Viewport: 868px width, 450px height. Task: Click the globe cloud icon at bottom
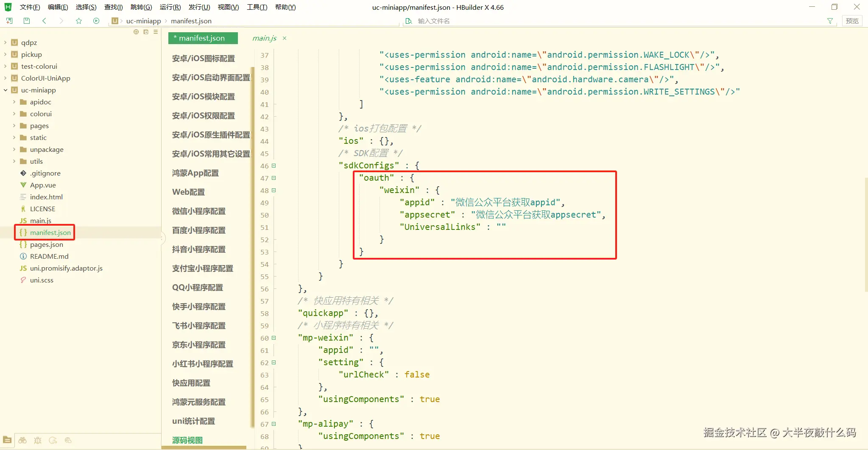[x=68, y=440]
